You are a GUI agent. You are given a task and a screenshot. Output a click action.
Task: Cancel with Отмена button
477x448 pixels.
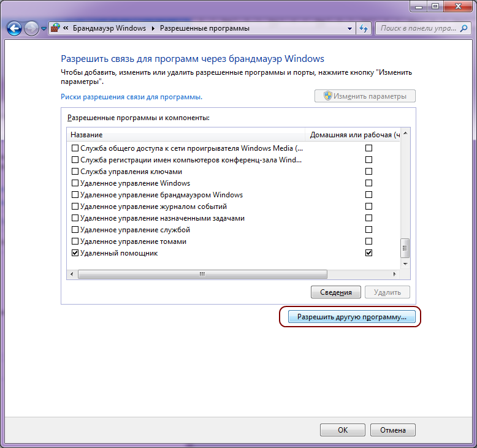pos(393,430)
